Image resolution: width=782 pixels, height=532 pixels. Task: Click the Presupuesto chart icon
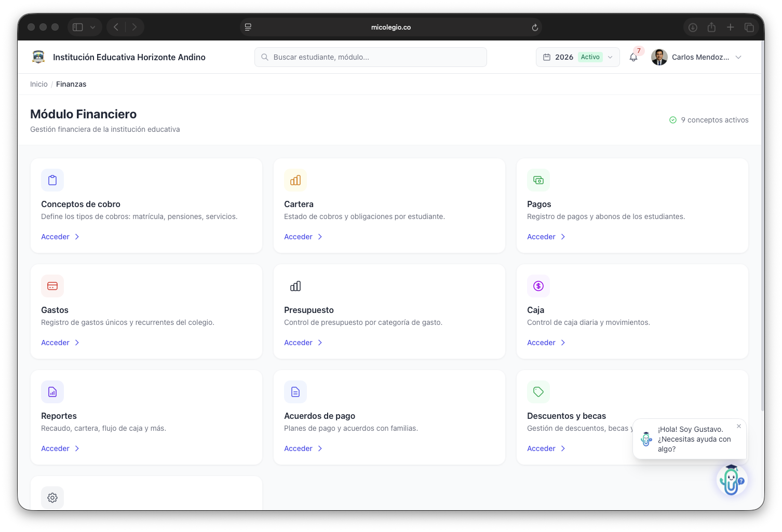coord(295,286)
